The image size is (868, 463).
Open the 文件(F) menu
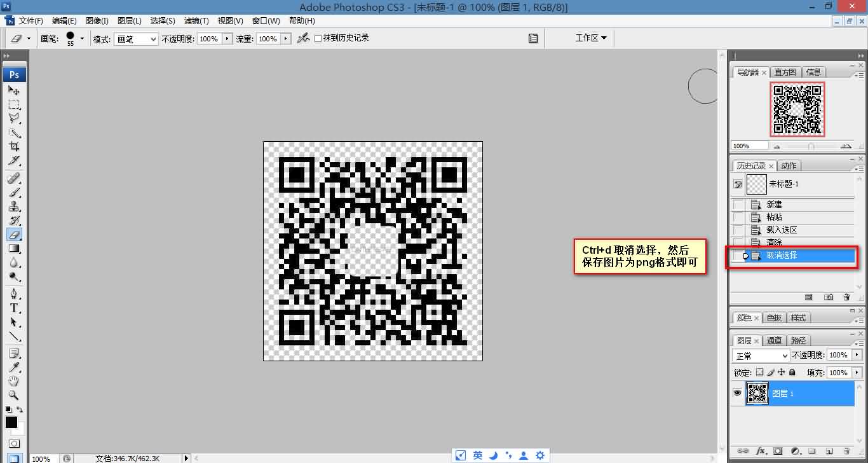[31, 21]
